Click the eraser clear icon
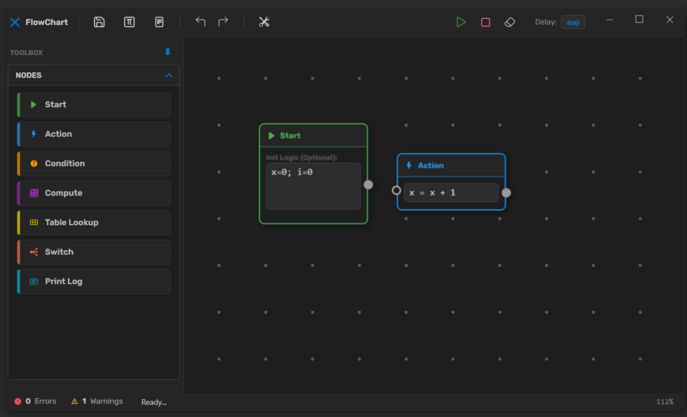Viewport: 687px width, 417px height. [510, 22]
